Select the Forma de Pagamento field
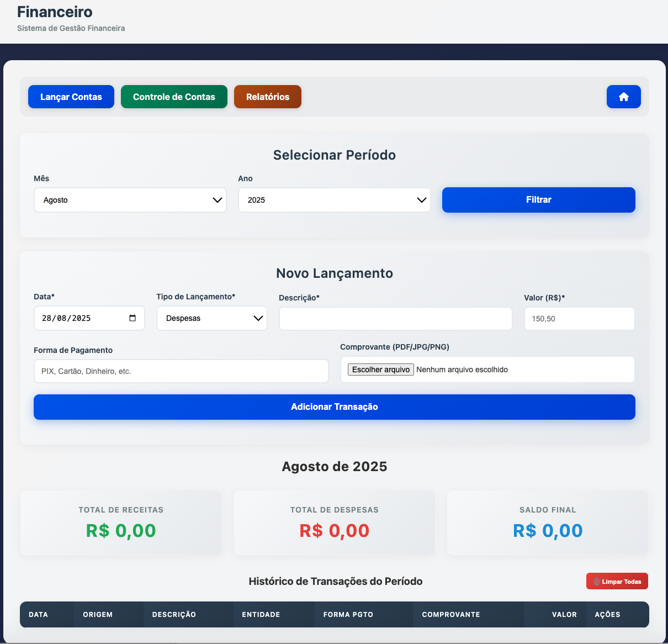 181,371
